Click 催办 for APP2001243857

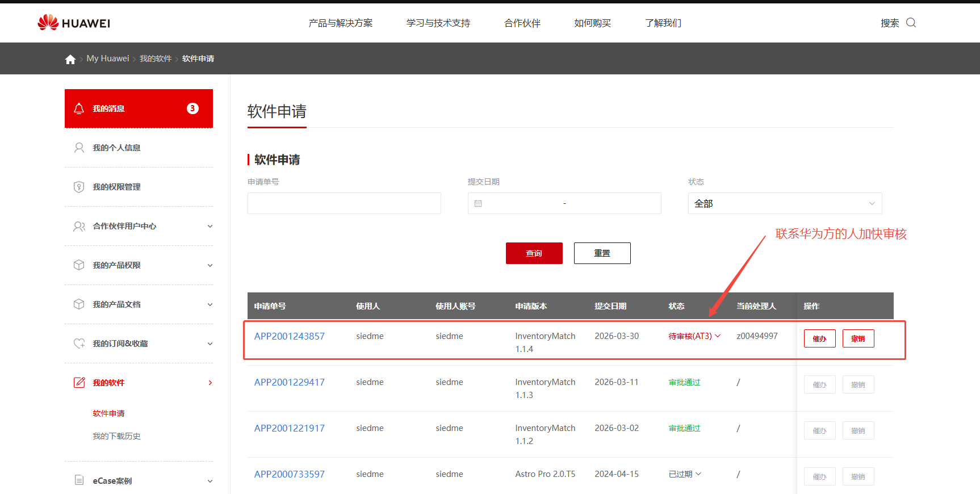pos(820,338)
